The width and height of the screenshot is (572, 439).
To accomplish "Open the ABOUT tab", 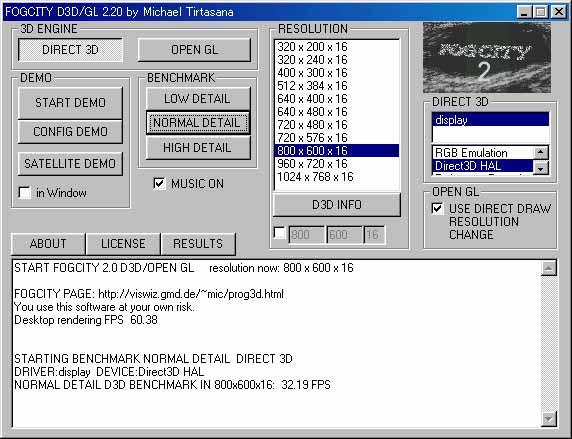I will coord(48,244).
